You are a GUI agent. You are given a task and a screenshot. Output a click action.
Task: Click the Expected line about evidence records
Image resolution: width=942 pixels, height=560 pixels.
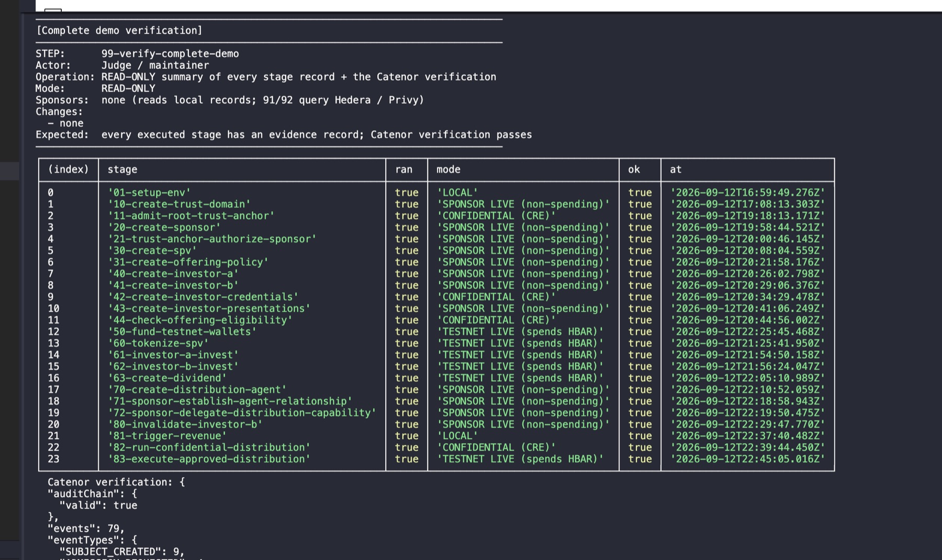284,134
